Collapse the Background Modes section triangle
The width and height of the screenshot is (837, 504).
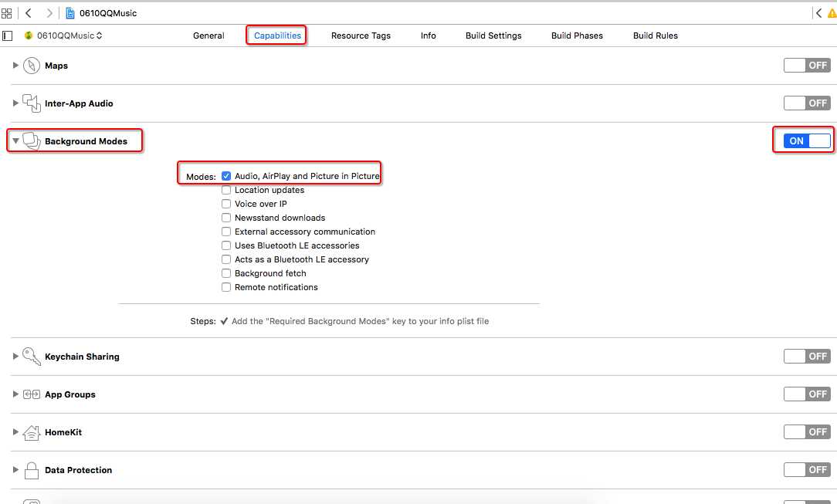pos(15,140)
